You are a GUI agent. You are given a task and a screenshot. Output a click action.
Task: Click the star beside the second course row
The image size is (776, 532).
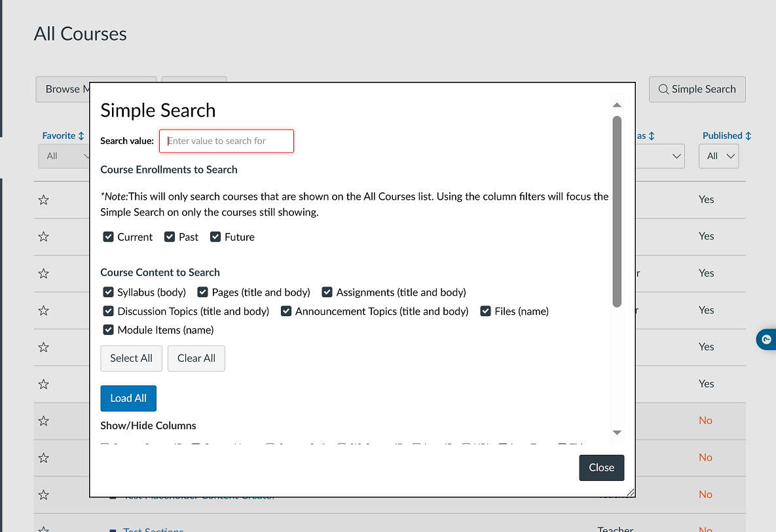click(x=43, y=236)
